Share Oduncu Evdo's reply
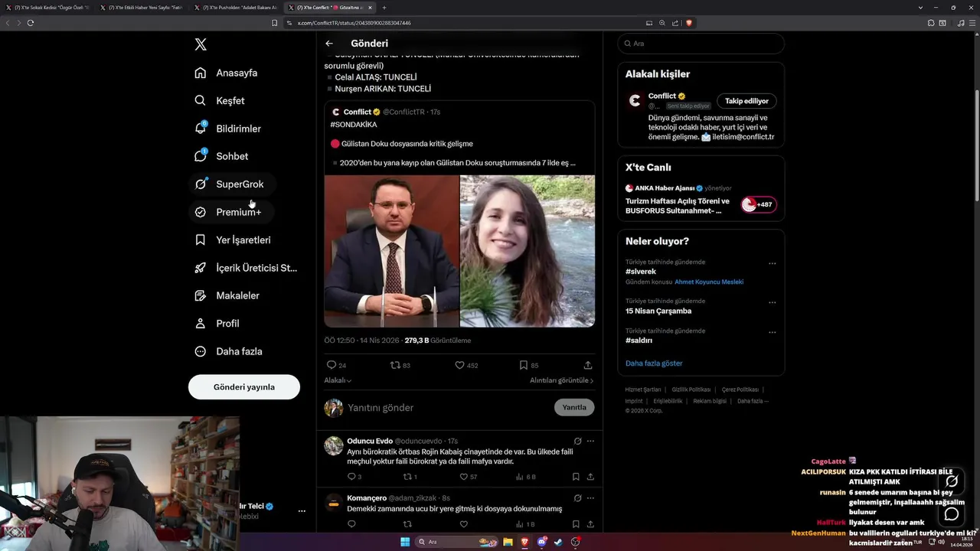The image size is (980, 551). (590, 477)
